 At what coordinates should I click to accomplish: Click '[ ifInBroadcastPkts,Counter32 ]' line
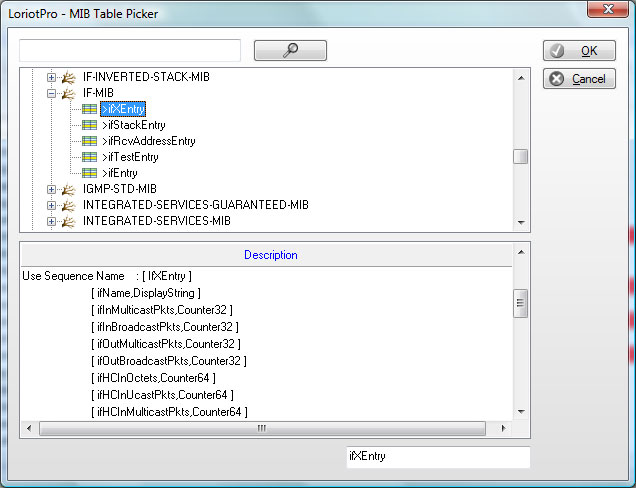[165, 327]
